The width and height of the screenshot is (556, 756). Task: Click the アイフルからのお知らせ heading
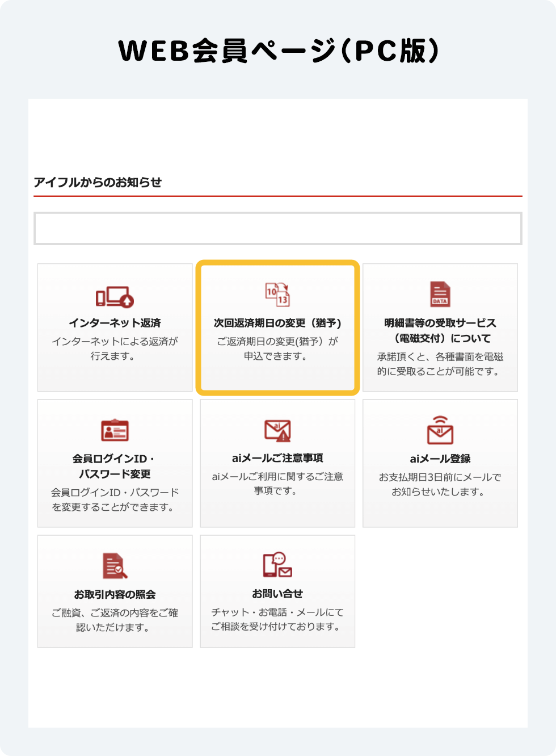tap(98, 182)
